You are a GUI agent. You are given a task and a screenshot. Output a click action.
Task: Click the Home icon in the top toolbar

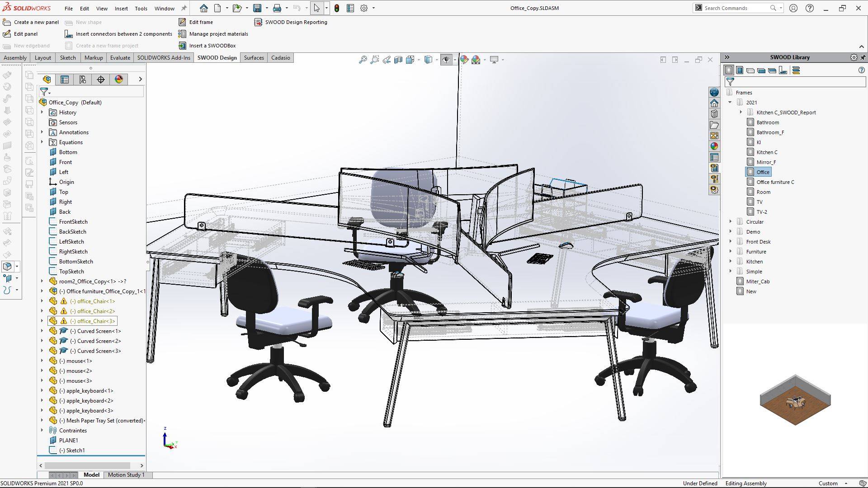point(204,8)
